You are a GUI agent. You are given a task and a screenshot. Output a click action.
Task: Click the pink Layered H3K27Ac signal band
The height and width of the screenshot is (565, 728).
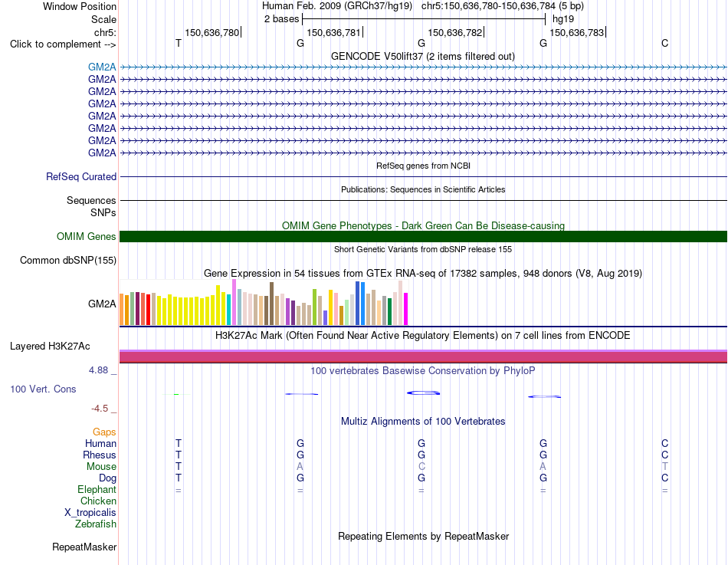(x=423, y=356)
